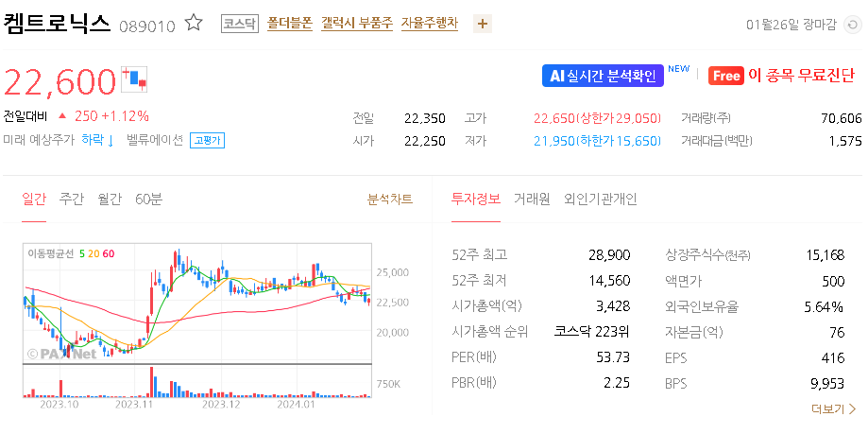Click the candlestick icon beside the price

click(134, 79)
